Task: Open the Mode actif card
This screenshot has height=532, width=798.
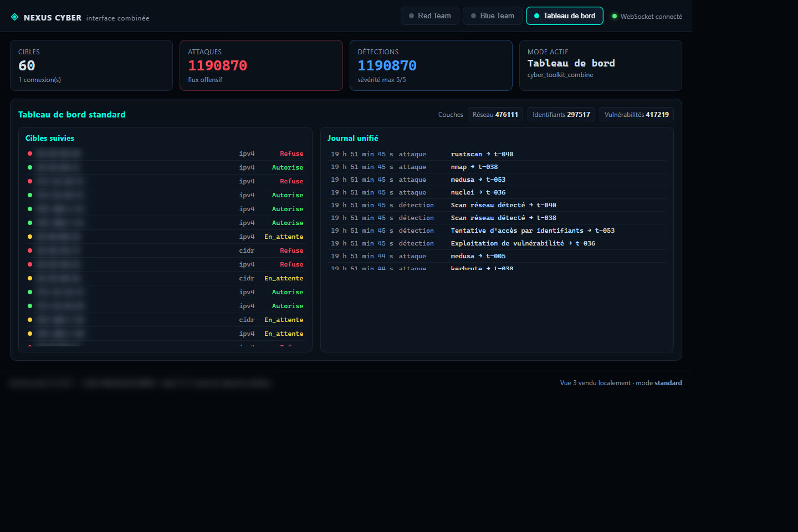Action: click(x=600, y=65)
